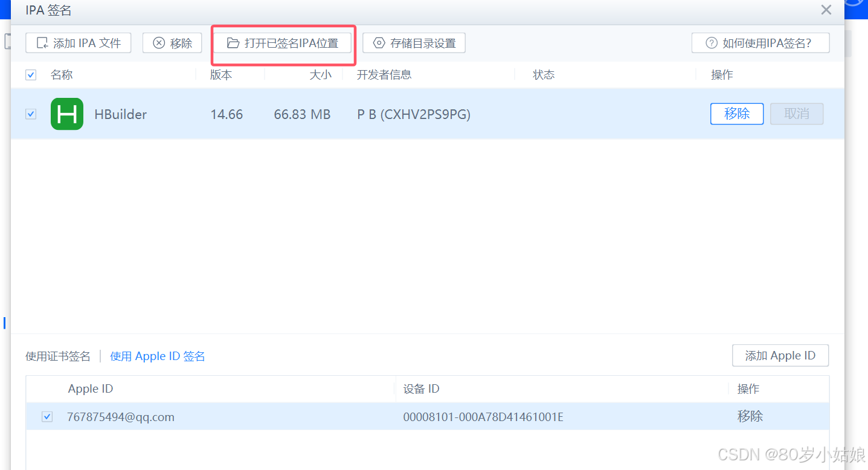Uncheck the checkbox next to HBuilder
The image size is (868, 470).
click(x=30, y=114)
